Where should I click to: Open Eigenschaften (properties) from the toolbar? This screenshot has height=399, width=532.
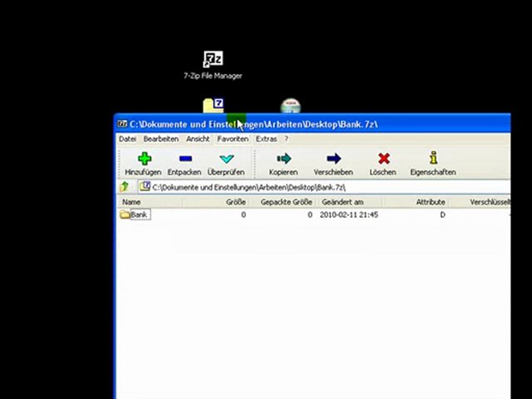pyautogui.click(x=432, y=162)
